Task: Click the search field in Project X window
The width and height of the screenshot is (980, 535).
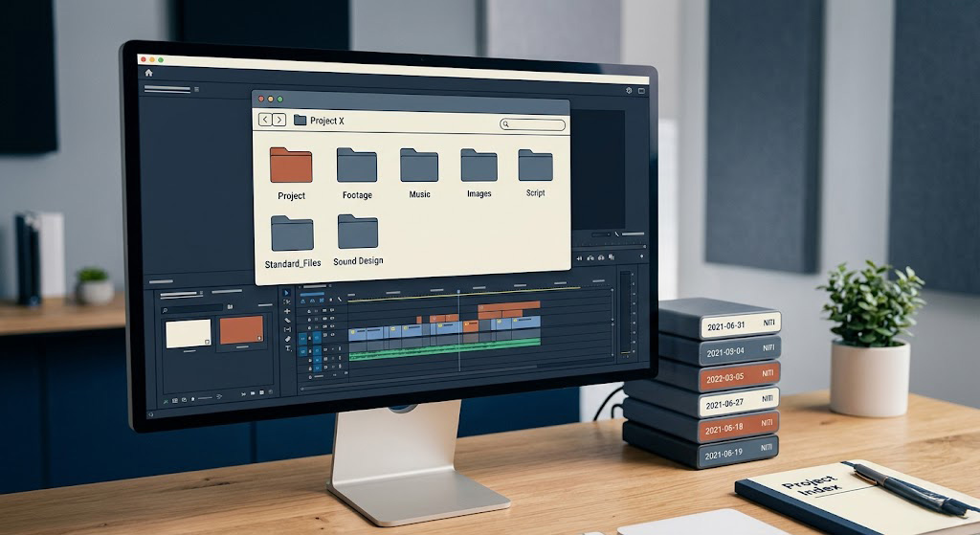Action: pyautogui.click(x=532, y=124)
